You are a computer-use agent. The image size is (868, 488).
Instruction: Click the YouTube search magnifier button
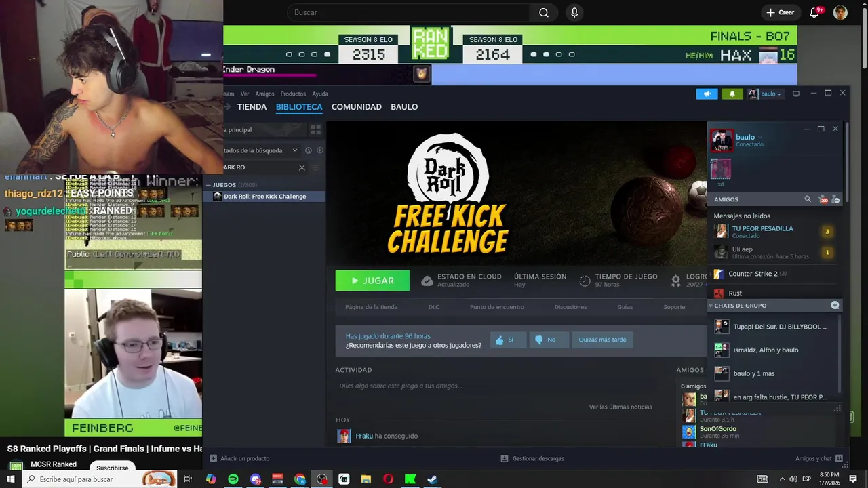pos(544,12)
